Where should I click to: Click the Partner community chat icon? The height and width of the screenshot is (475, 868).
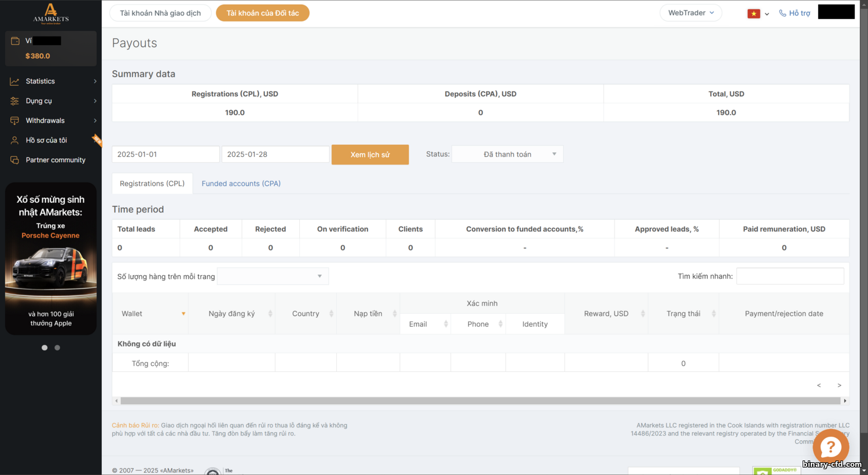[x=14, y=160]
